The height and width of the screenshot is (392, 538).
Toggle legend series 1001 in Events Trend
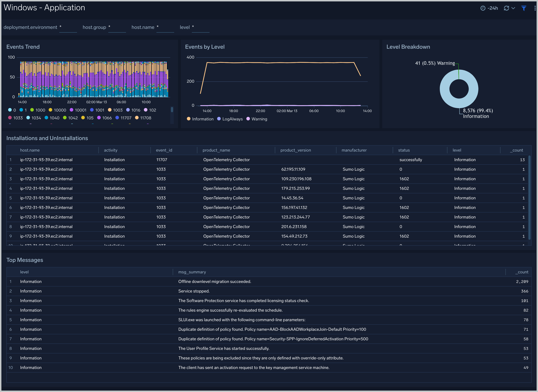pos(97,110)
